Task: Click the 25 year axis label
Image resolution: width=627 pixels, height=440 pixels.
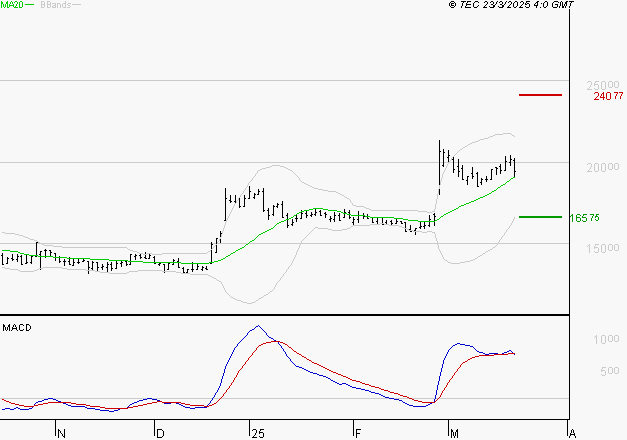Action: coord(258,434)
